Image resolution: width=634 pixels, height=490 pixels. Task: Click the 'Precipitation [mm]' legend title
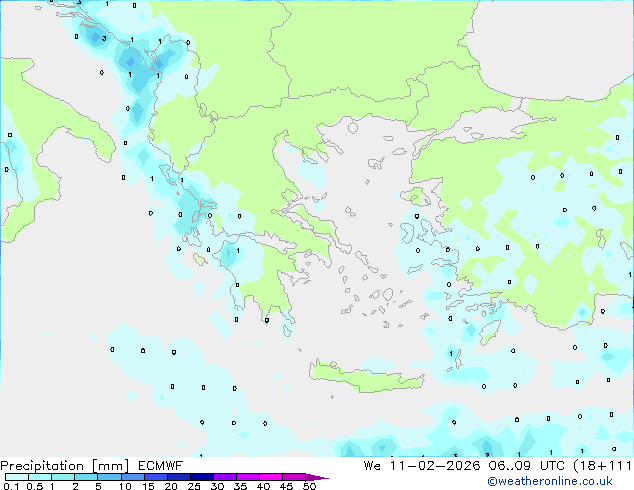(65, 466)
